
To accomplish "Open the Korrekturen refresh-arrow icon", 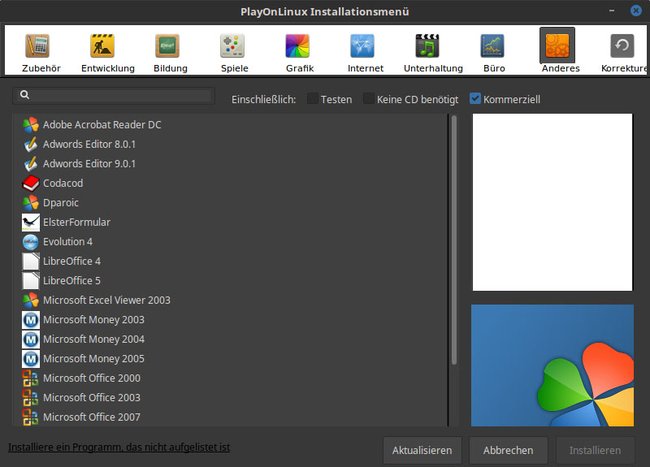I will click(x=622, y=46).
